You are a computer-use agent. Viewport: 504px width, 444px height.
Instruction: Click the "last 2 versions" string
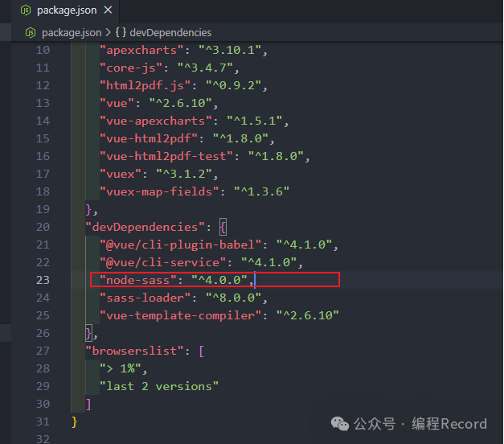159,386
